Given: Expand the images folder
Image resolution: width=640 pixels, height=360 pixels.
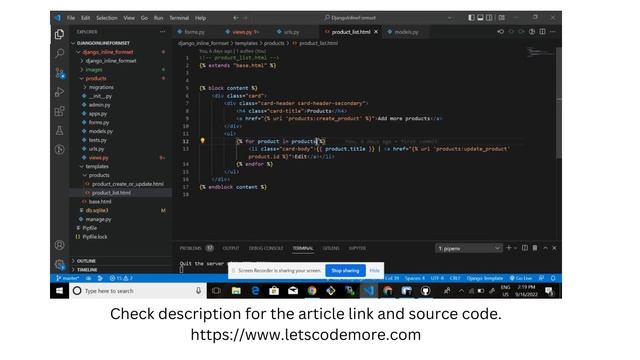Looking at the screenshot, I should click(x=94, y=69).
